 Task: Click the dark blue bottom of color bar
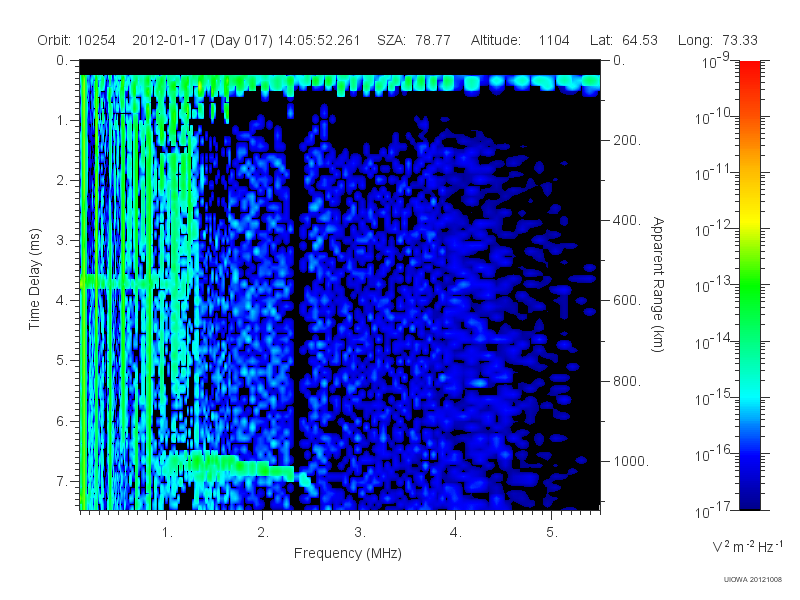749,497
